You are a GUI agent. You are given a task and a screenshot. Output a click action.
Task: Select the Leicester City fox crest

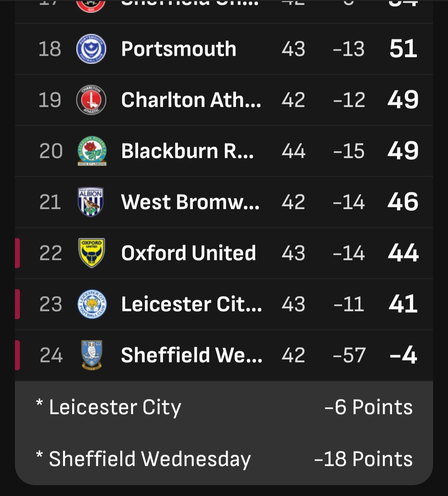(92, 304)
